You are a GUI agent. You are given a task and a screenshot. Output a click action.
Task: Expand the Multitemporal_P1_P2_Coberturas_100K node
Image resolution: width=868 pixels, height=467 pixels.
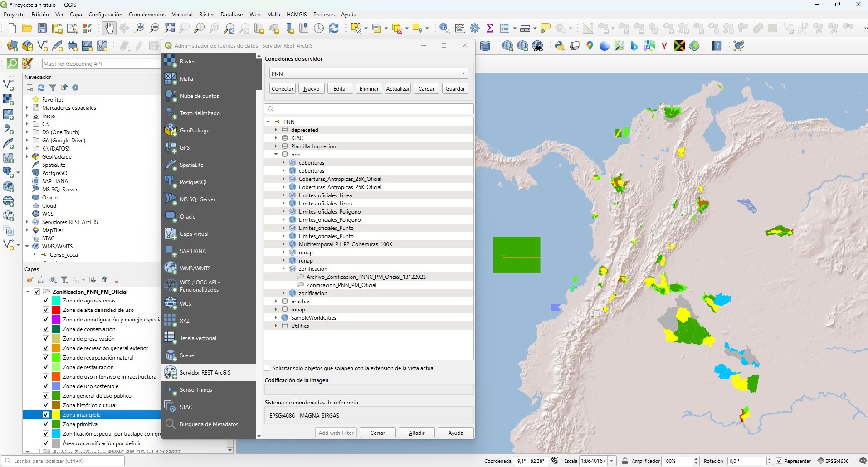click(283, 244)
